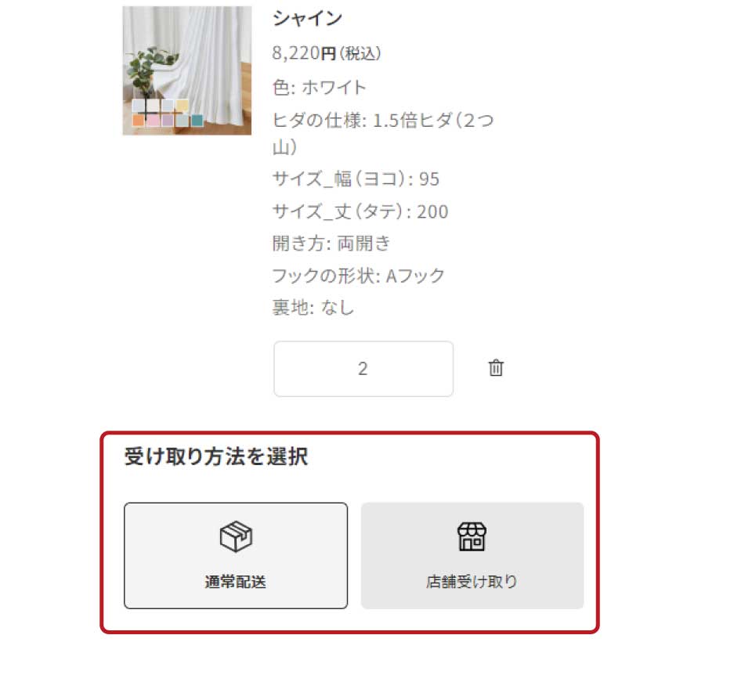Select the サイズ_丈(タテ): 200 text
Viewport: 752px width, 700px height.
click(360, 211)
